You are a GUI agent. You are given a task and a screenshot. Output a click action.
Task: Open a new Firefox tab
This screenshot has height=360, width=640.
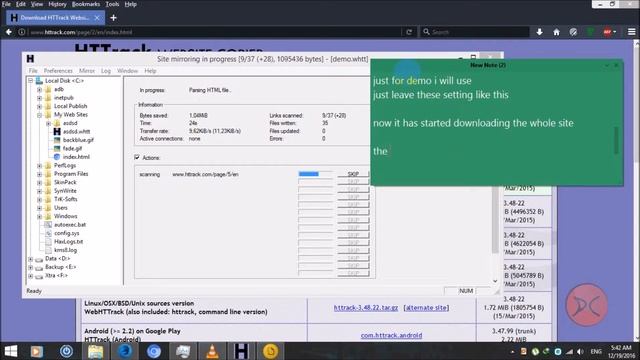tap(113, 18)
